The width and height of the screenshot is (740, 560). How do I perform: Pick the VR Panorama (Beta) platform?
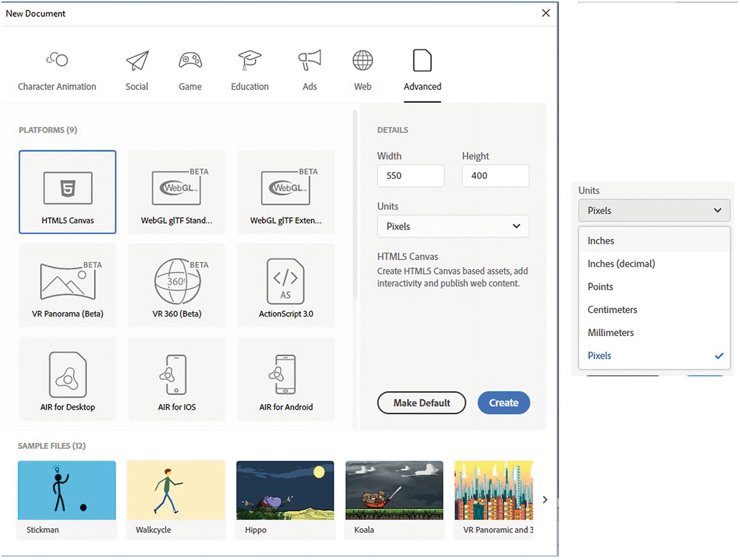[67, 285]
